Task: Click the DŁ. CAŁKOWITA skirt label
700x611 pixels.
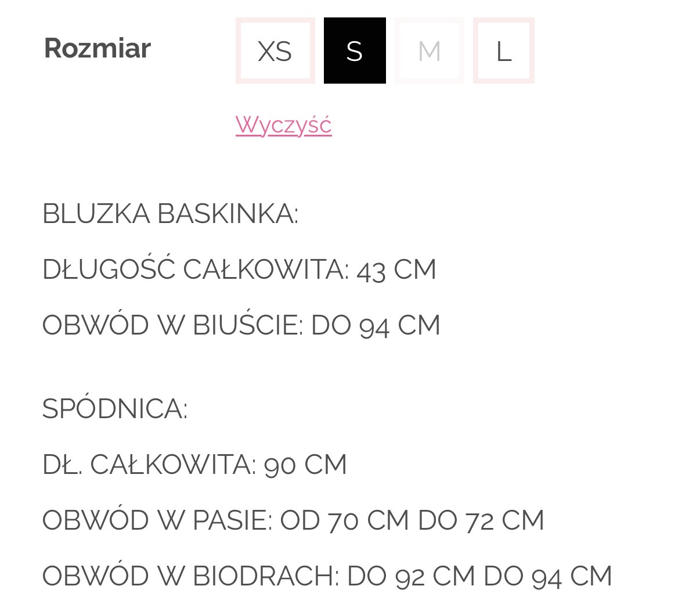Action: coord(149,465)
